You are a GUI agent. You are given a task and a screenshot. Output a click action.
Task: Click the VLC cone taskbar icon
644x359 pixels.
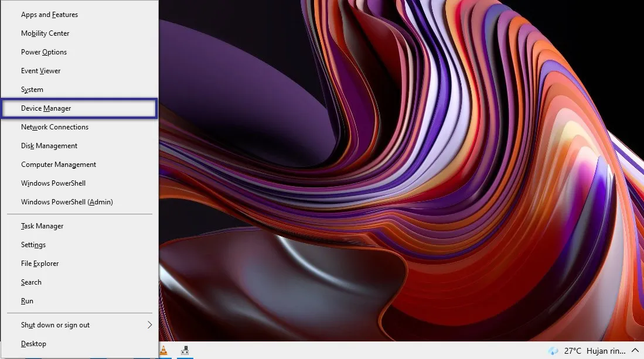pos(163,351)
